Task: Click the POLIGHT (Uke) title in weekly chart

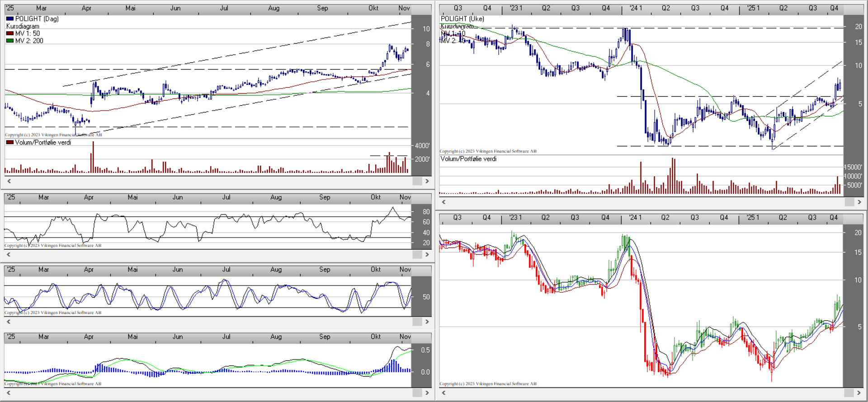Action: pos(462,19)
